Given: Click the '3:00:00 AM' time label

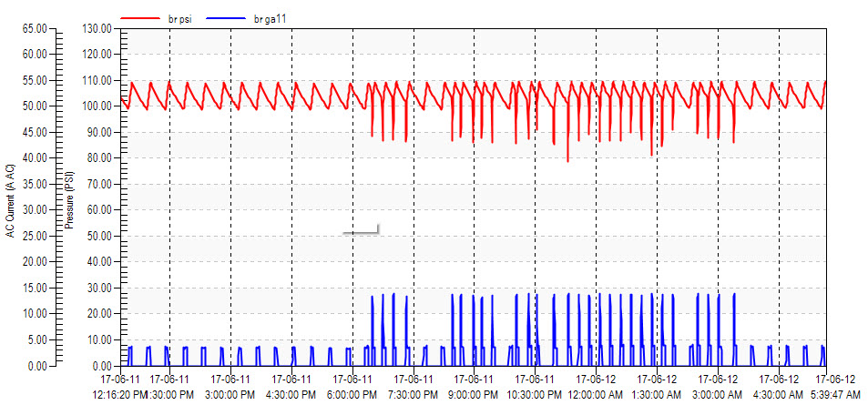Looking at the screenshot, I should tap(718, 395).
